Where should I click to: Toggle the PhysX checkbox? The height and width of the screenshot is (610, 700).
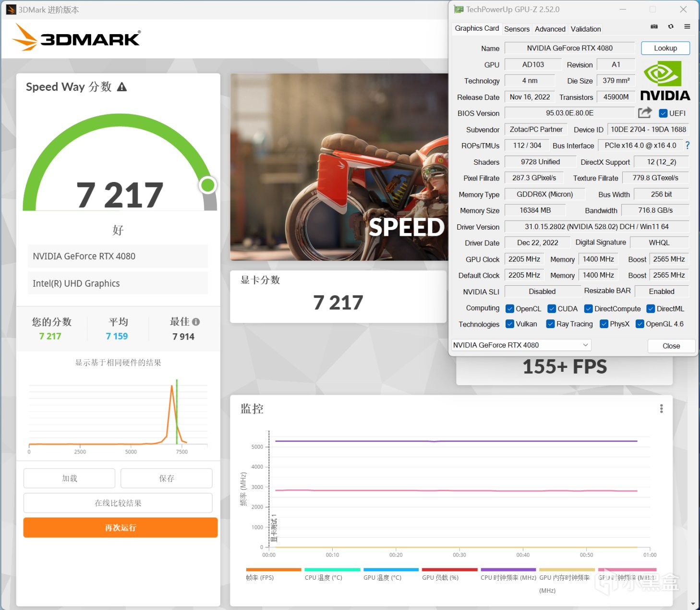[x=604, y=324]
